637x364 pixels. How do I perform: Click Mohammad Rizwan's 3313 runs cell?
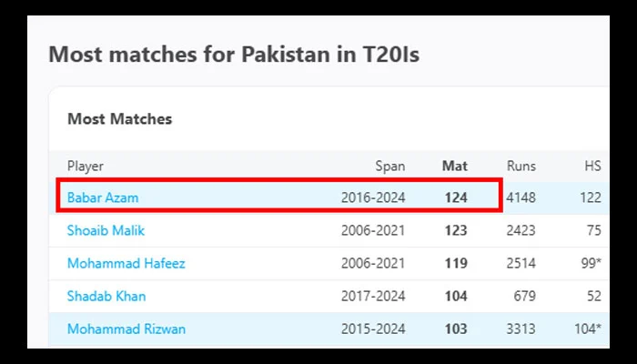521,329
